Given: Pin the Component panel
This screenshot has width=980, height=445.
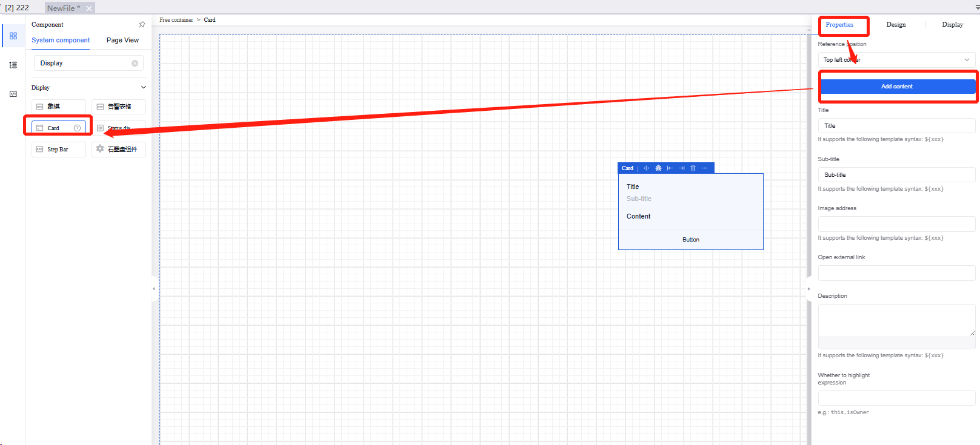Looking at the screenshot, I should tap(142, 25).
